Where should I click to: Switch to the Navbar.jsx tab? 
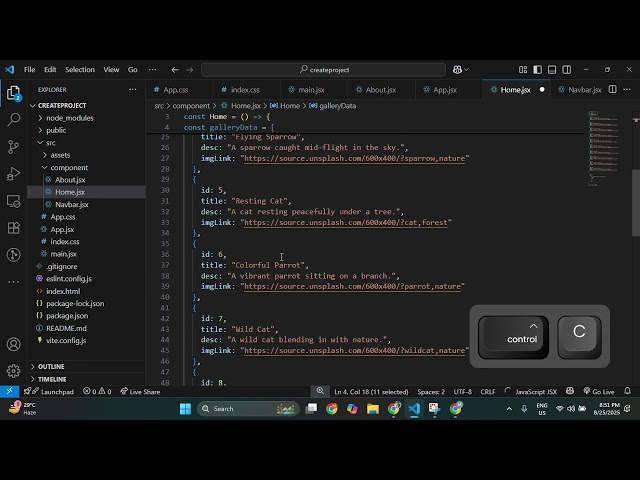pos(584,90)
